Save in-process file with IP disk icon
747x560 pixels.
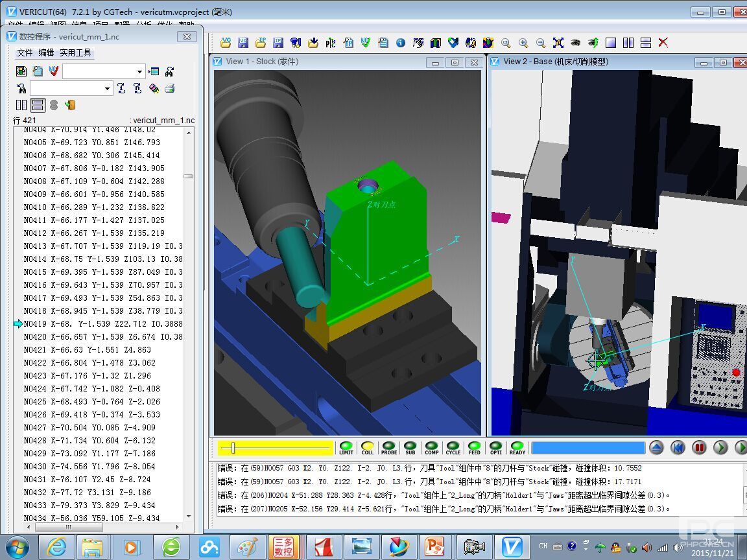point(278,43)
